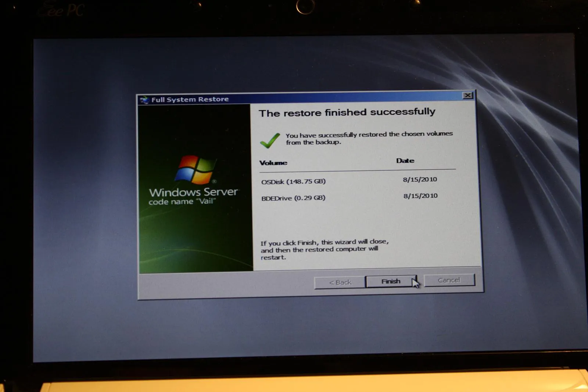Click the Windows flag logo

tap(195, 170)
